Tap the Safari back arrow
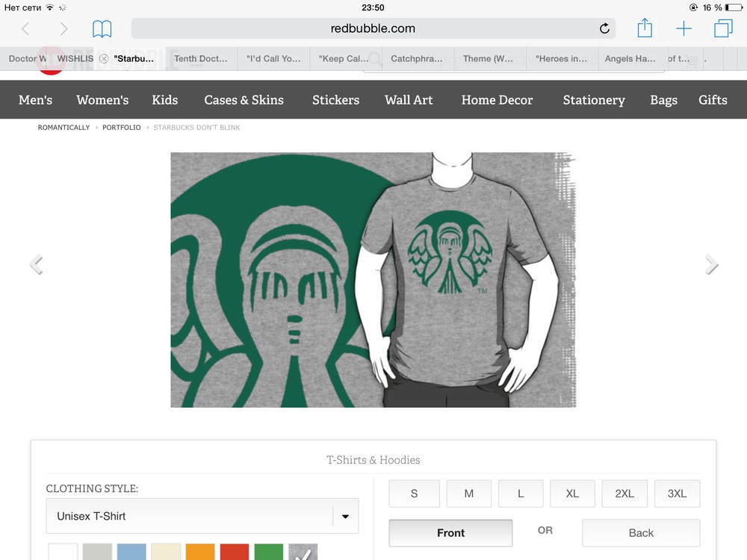 point(25,29)
